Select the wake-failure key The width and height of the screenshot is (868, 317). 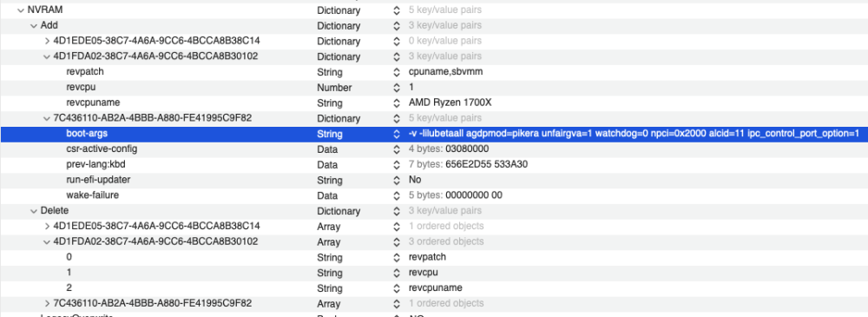pos(93,195)
